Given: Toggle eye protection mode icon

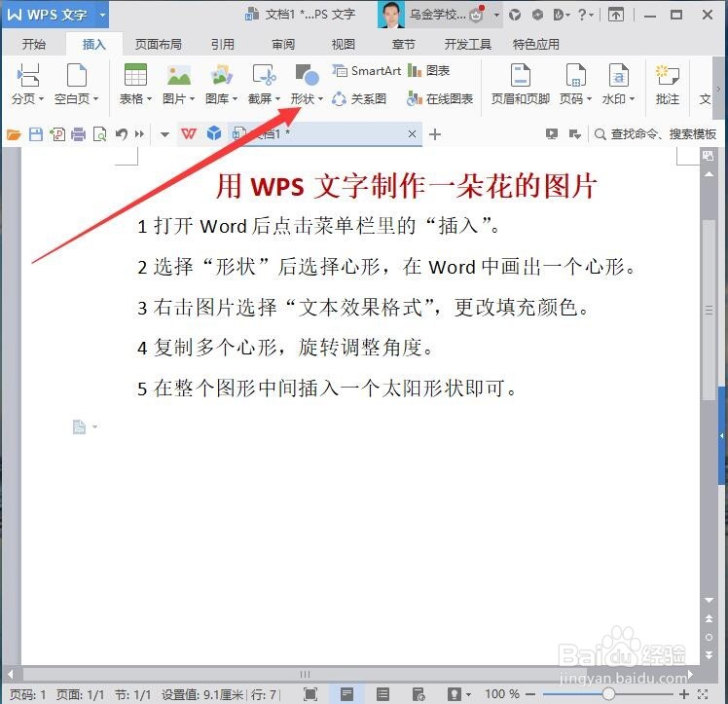Looking at the screenshot, I should tap(455, 694).
